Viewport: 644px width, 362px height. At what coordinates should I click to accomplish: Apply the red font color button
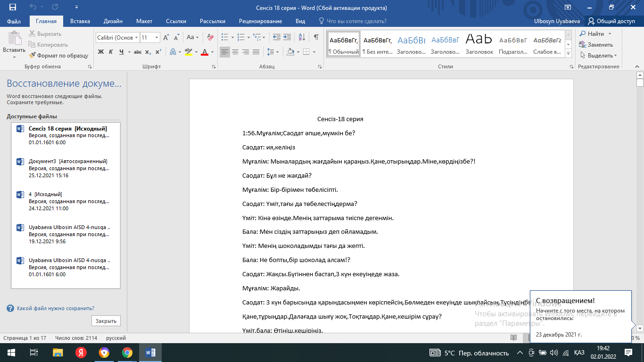click(x=205, y=52)
